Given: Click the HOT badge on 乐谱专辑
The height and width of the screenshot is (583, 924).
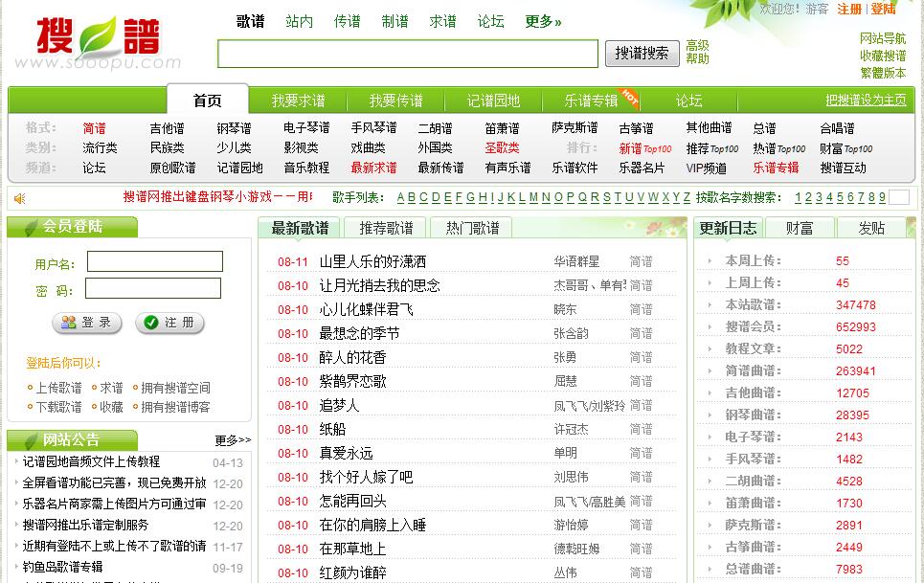Looking at the screenshot, I should pyautogui.click(x=629, y=94).
